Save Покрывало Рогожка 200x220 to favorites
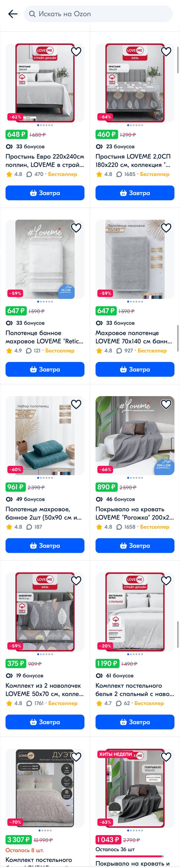This screenshot has width=180, height=868. (166, 404)
